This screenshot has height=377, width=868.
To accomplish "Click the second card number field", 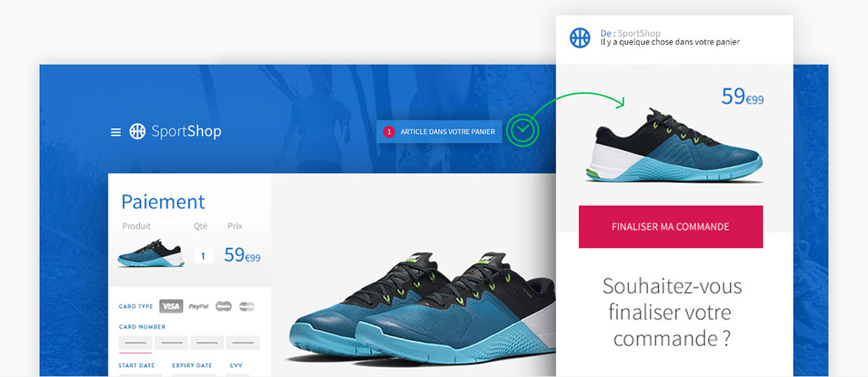I will (x=171, y=343).
